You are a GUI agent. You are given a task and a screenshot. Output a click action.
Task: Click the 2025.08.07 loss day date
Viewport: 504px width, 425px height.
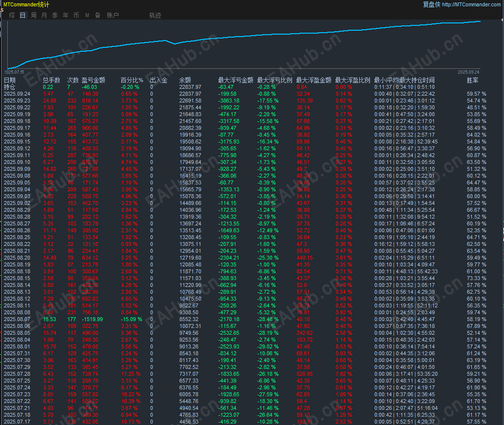point(17,319)
